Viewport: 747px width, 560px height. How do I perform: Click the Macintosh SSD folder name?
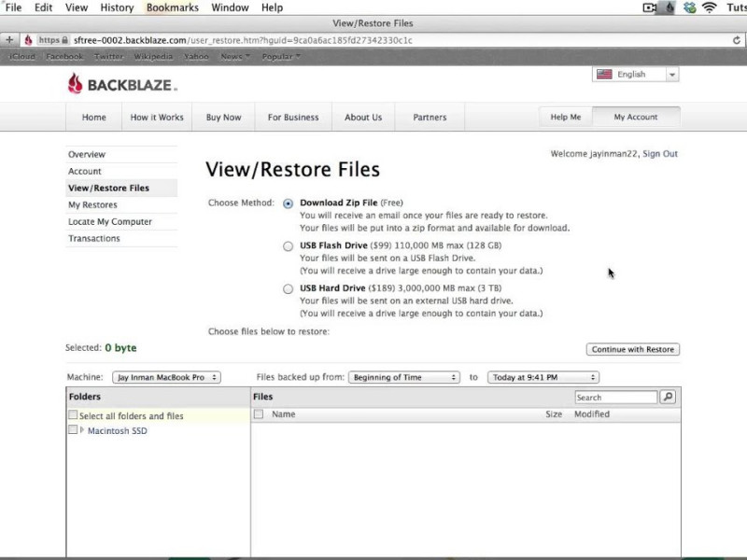pos(118,430)
